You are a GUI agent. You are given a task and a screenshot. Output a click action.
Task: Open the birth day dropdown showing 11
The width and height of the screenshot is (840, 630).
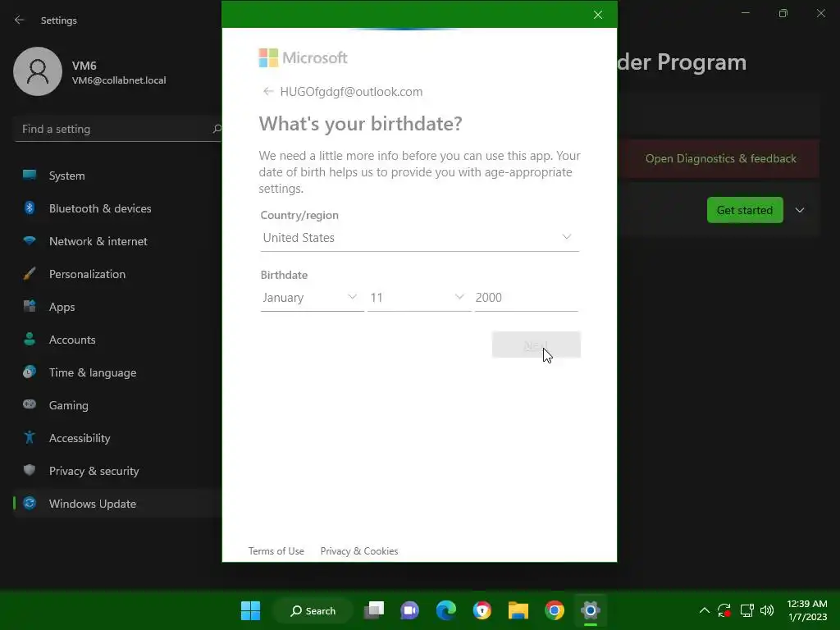(x=419, y=297)
